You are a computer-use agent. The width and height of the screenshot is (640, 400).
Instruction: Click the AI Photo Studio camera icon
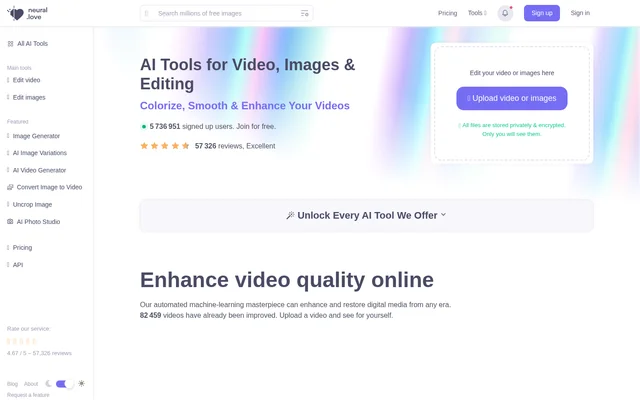tap(10, 222)
